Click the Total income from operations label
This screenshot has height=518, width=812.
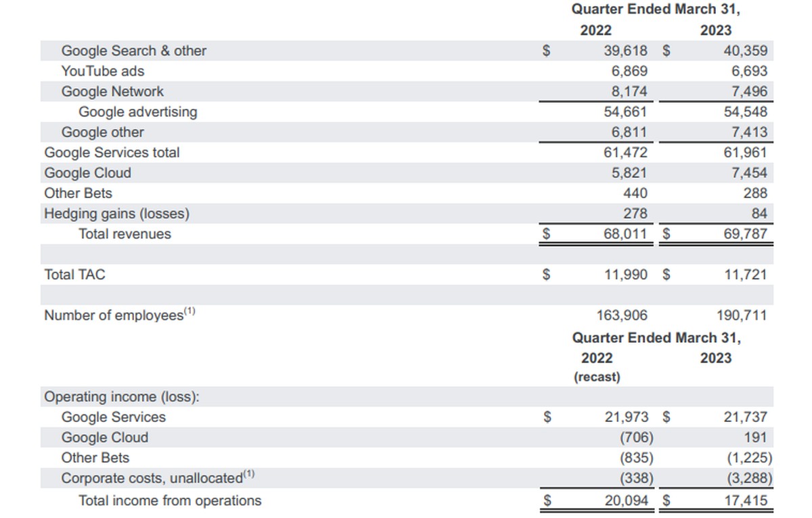tap(170, 501)
